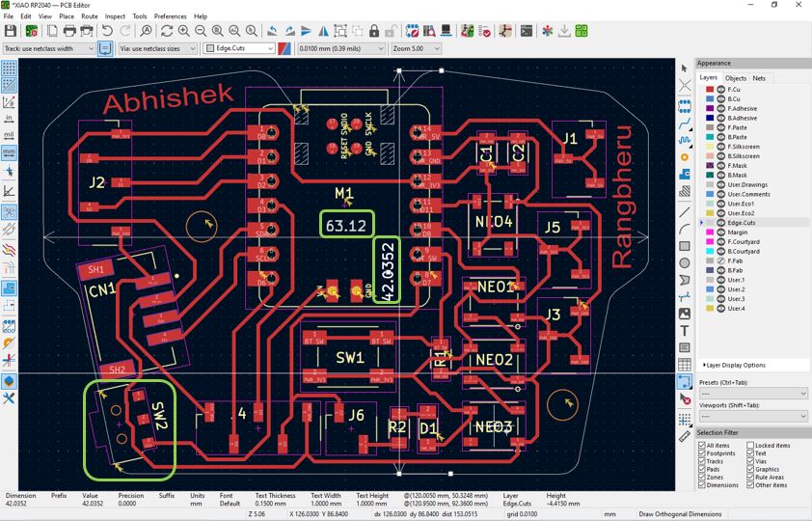The height and width of the screenshot is (521, 812).
Task: Open the File menu
Action: pyautogui.click(x=9, y=16)
